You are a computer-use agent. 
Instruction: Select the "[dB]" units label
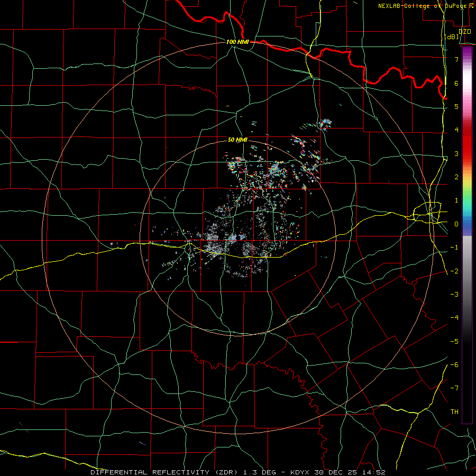(452, 36)
